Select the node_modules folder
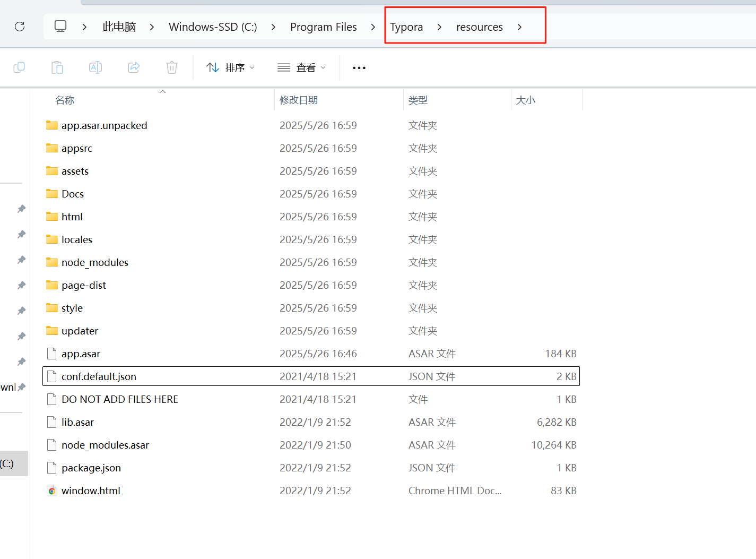Image resolution: width=756 pixels, height=559 pixels. [x=311, y=262]
